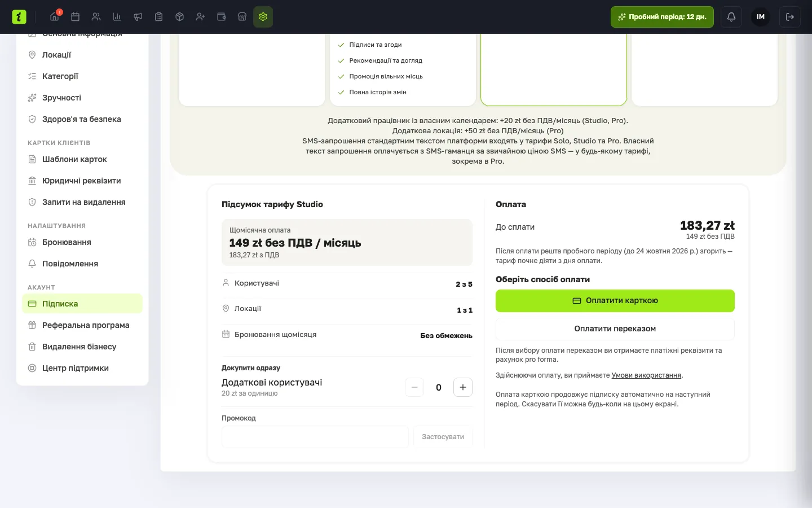Click the '149 zł без ПДВ / місяць' price
This screenshot has height=508, width=812.
tap(295, 243)
